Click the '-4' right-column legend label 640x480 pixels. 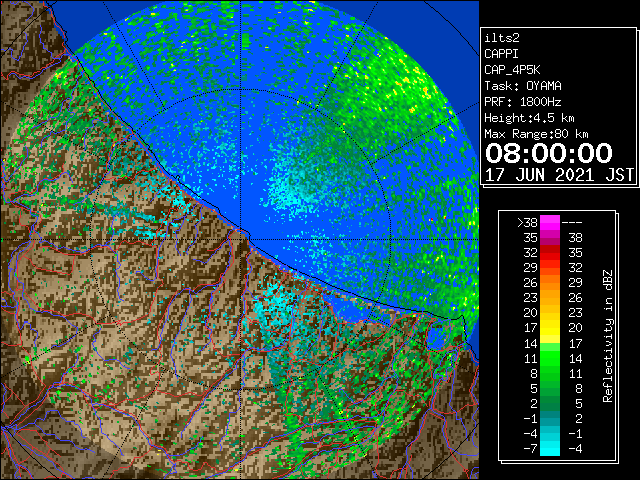tap(575, 448)
